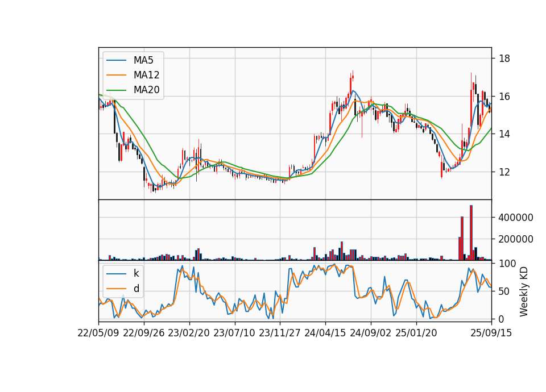Click the d legend label in KD panel
Screen dimensions: 546x392
pyautogui.click(x=136, y=289)
